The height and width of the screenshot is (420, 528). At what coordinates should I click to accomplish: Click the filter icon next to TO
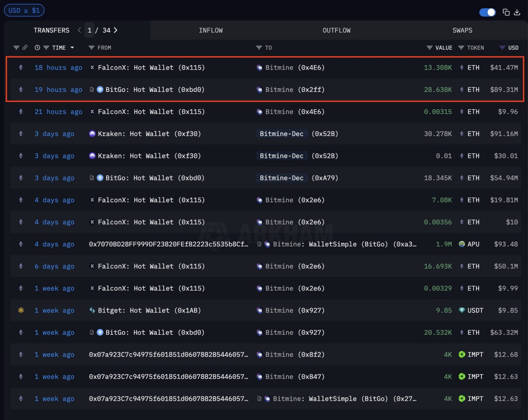(259, 48)
